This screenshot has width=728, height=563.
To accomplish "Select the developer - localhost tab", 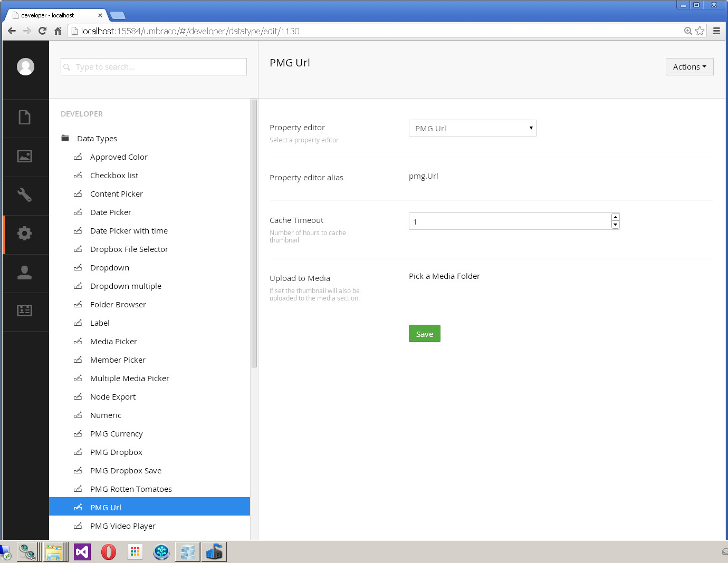I will pos(55,15).
